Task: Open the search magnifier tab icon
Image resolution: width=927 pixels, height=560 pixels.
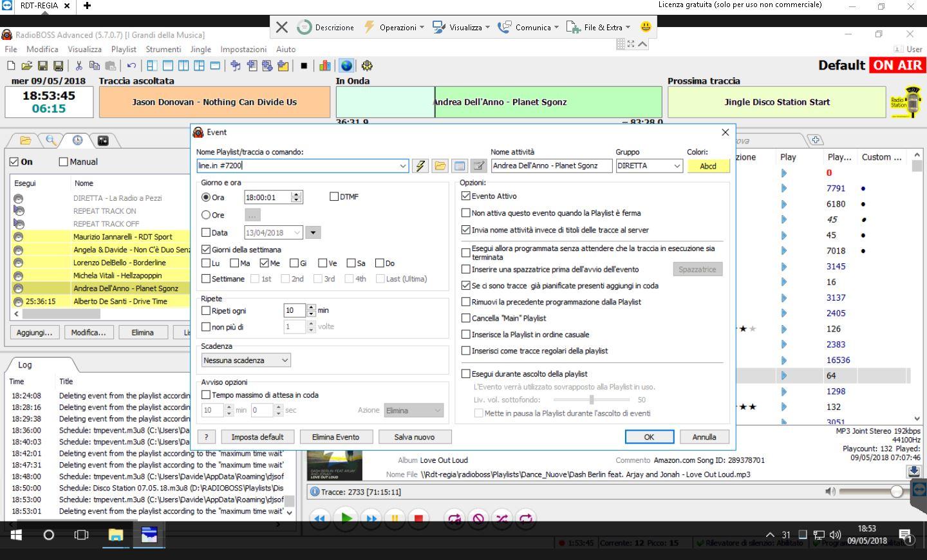Action: pos(51,140)
